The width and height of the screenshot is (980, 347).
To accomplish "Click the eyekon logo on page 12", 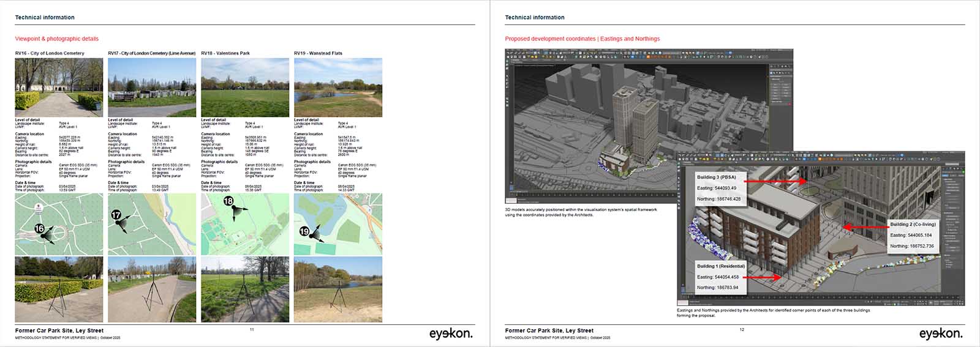I will coord(940,334).
